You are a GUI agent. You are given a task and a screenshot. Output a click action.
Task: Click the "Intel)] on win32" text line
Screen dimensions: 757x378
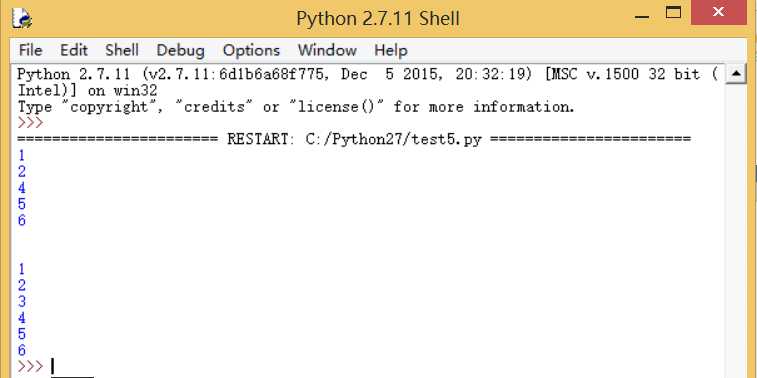(x=87, y=90)
